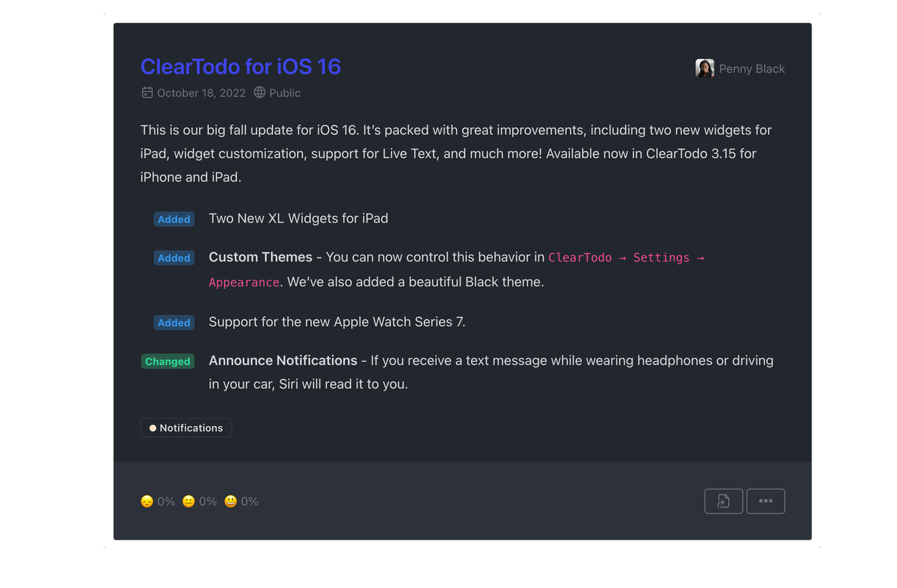
Task: Click 'Support for the new Apple Watch Series 7.'
Action: 337,322
